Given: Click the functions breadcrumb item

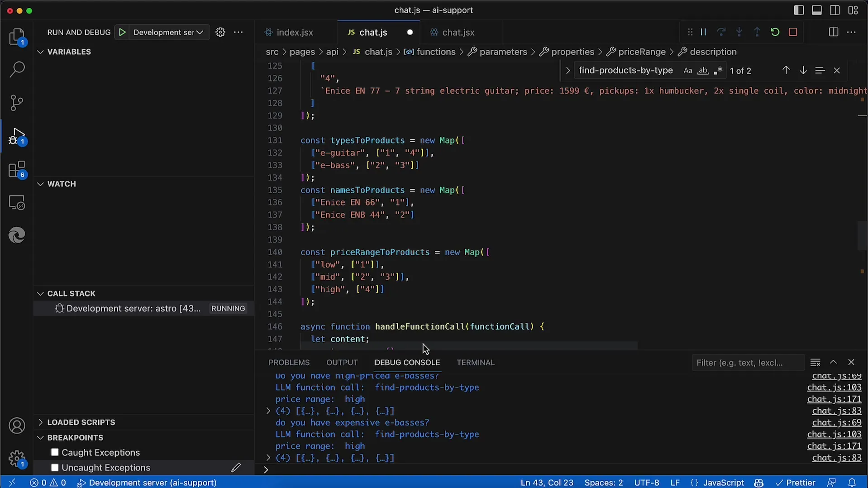Looking at the screenshot, I should click(436, 52).
